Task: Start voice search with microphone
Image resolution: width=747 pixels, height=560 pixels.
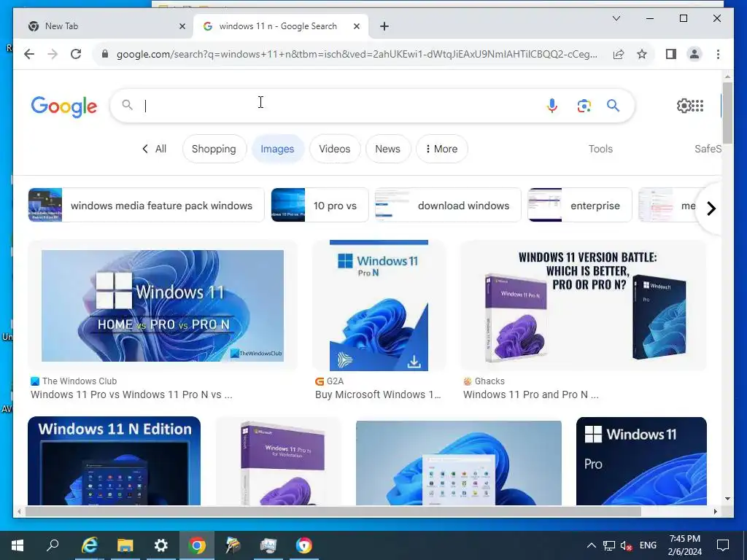Action: [x=551, y=105]
